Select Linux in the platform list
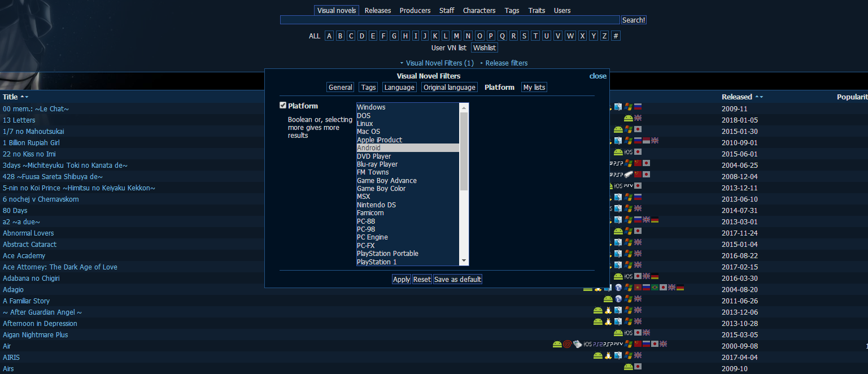This screenshot has height=374, width=868. (x=408, y=124)
